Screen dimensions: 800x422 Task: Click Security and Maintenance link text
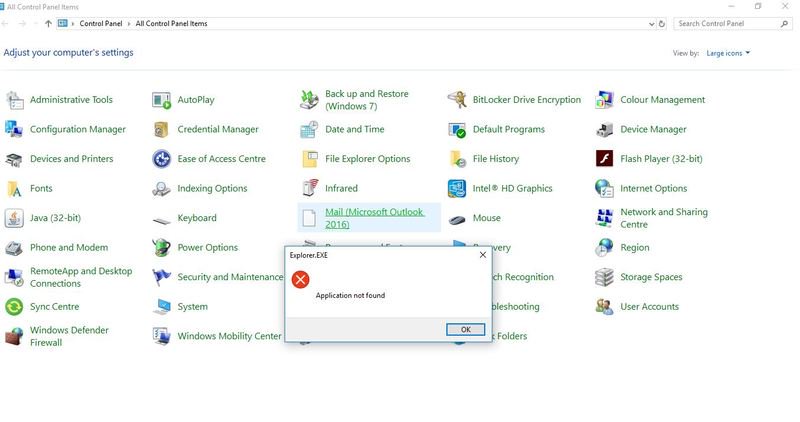230,277
